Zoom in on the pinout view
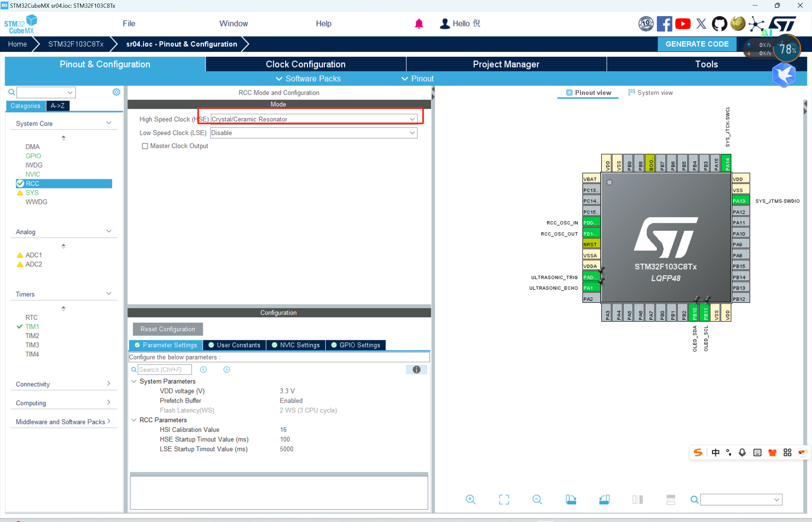The width and height of the screenshot is (812, 522). click(470, 499)
